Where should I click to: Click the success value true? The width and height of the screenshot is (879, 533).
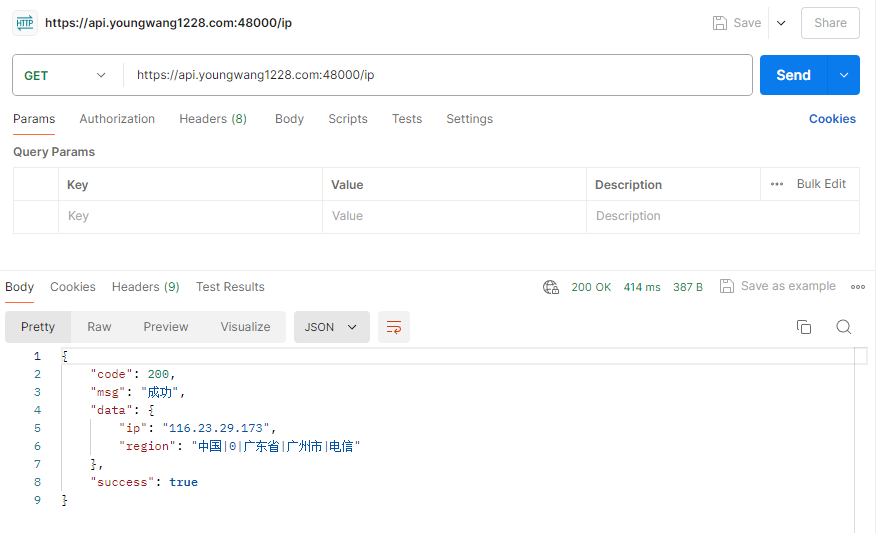tap(183, 482)
